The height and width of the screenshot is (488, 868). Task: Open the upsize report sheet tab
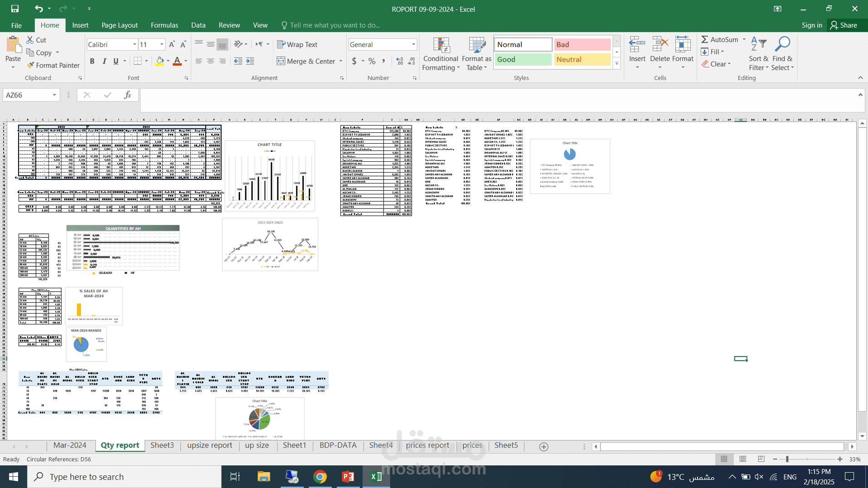(209, 445)
